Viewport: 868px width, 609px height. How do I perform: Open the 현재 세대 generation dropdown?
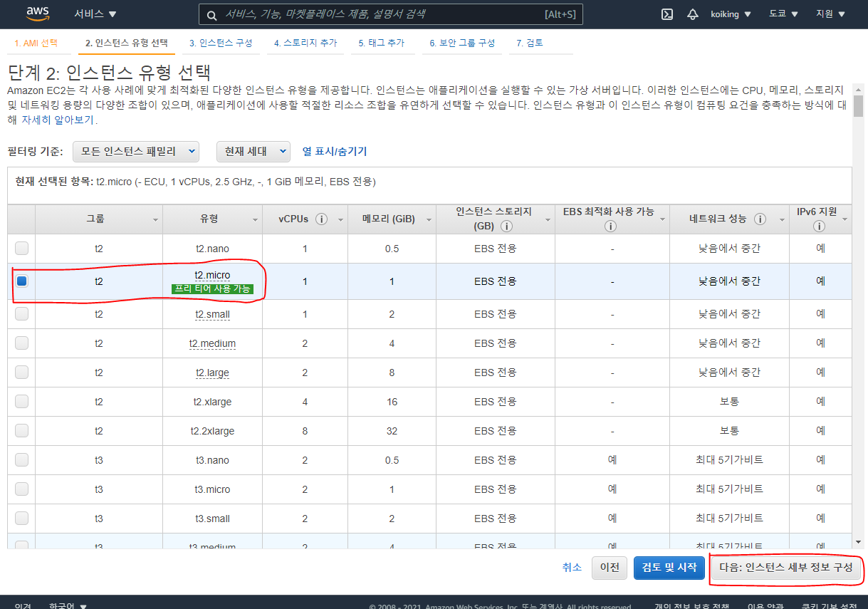(253, 151)
